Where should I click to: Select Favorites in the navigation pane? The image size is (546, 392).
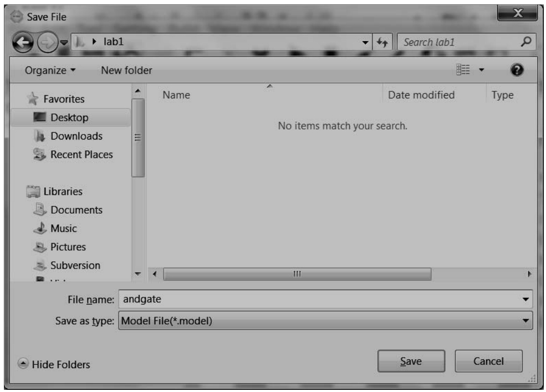click(64, 99)
